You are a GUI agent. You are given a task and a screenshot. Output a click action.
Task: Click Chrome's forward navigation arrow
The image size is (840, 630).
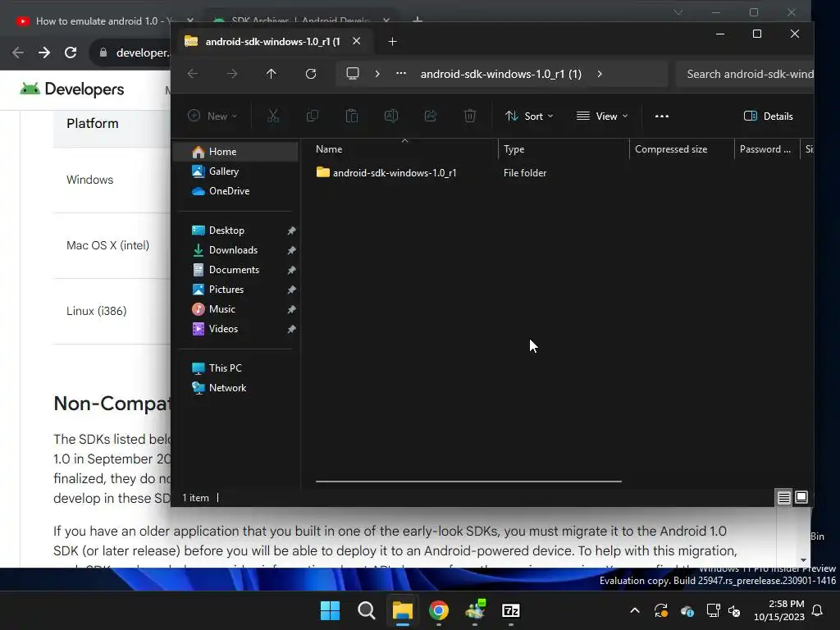44,52
